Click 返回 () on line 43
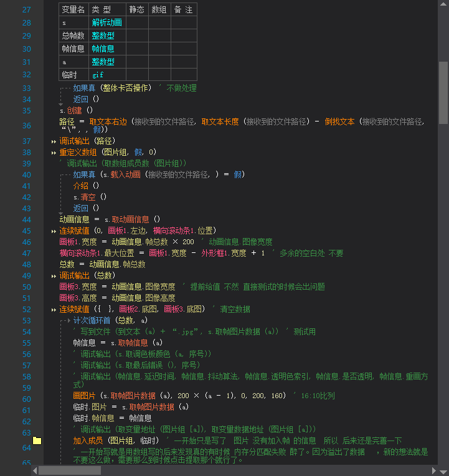 click(86, 208)
